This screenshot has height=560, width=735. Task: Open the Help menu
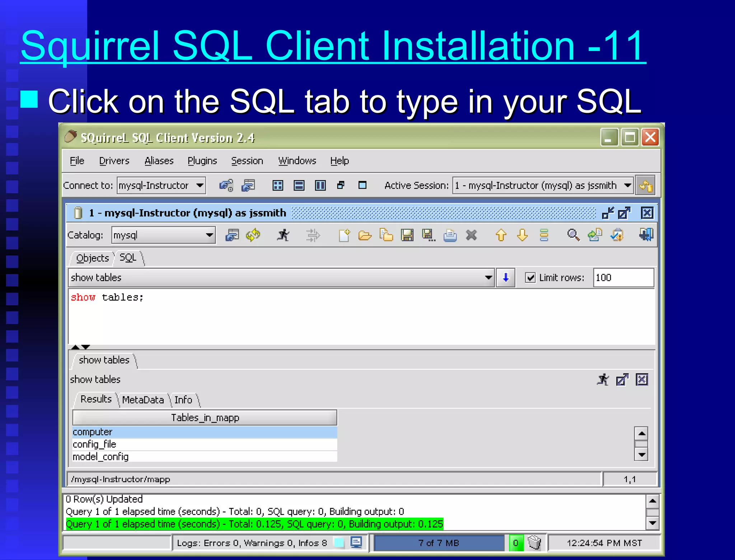(x=340, y=161)
